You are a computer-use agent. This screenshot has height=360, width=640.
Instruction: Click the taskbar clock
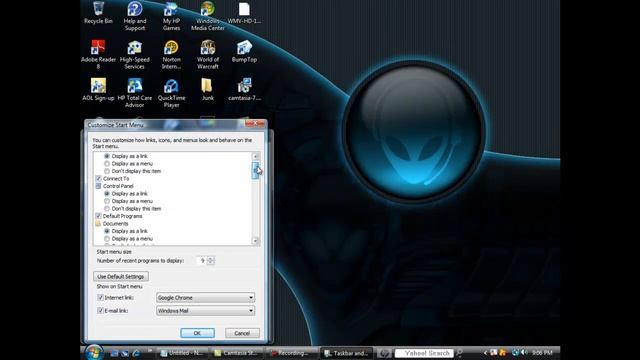[542, 353]
